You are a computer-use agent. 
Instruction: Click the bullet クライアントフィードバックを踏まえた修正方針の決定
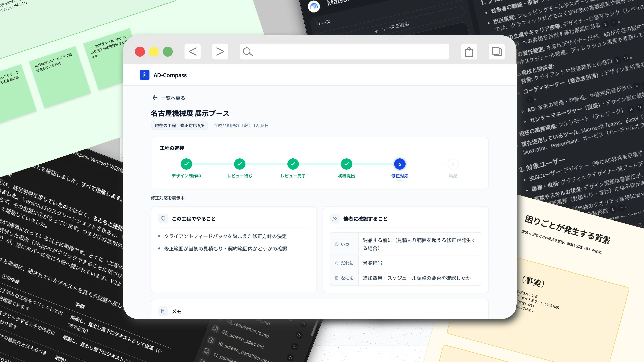225,236
